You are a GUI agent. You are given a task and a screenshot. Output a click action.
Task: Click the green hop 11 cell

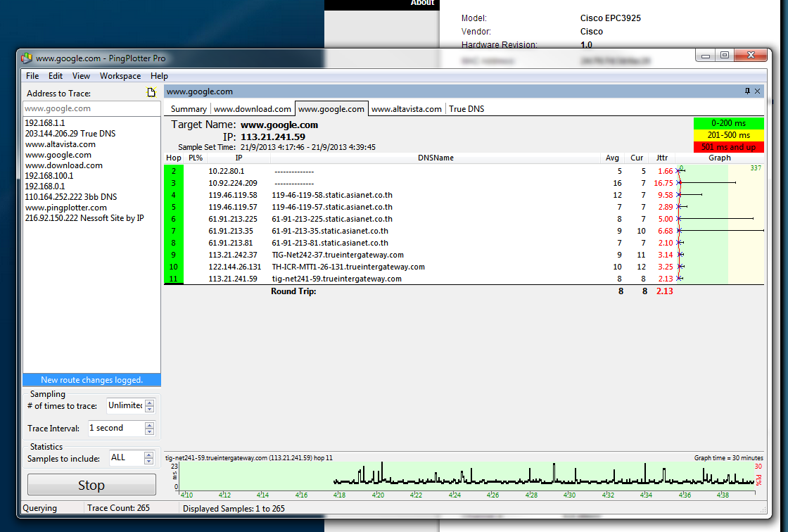(x=173, y=279)
